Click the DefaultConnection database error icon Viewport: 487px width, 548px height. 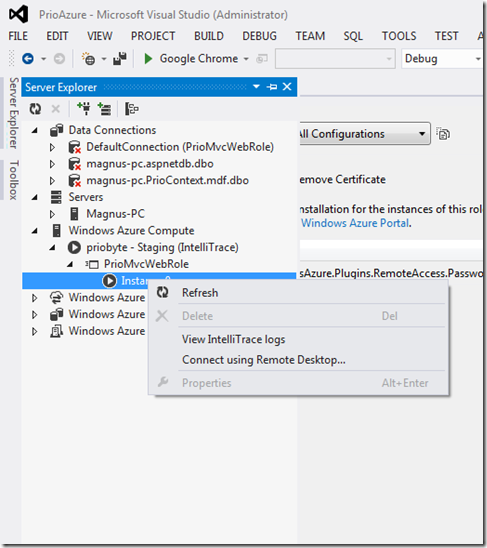[74, 147]
